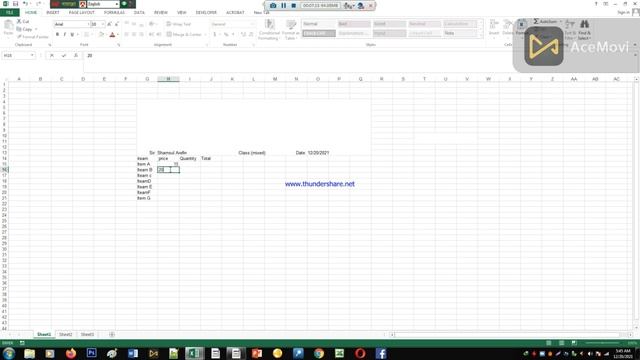This screenshot has height=360, width=640.
Task: Switch to the FORMULAS ribbon tab
Action: [x=114, y=13]
